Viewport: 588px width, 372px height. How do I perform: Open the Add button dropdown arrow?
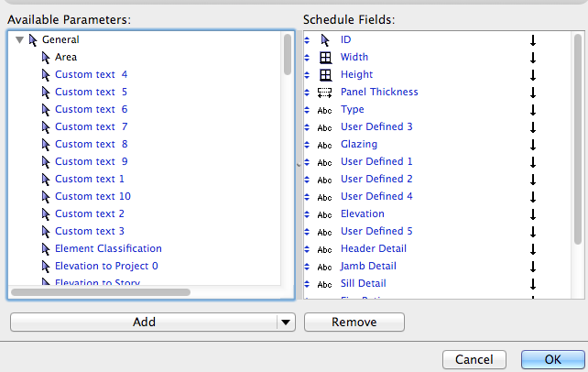[286, 322]
